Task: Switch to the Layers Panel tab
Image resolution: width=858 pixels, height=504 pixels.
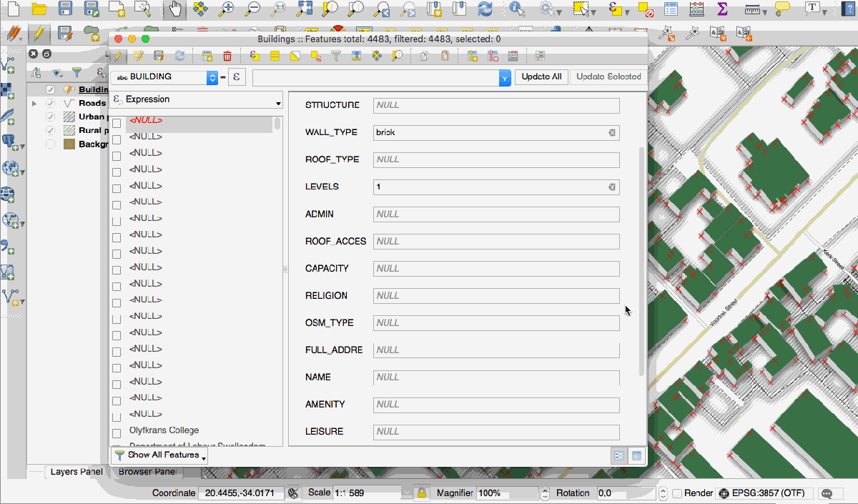Action: point(77,472)
